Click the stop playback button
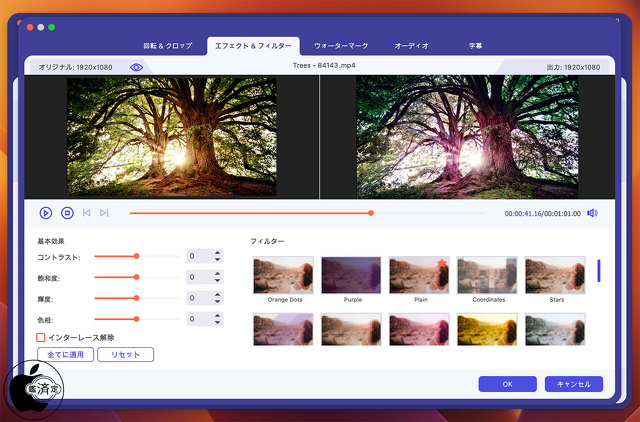Screen dimensions: 640x422 click(67, 213)
